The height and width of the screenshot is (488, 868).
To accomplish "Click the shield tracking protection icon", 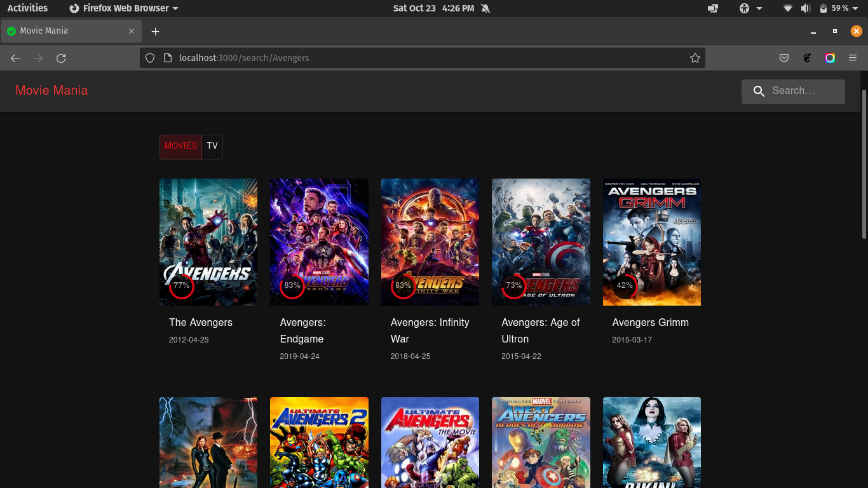I will point(150,58).
